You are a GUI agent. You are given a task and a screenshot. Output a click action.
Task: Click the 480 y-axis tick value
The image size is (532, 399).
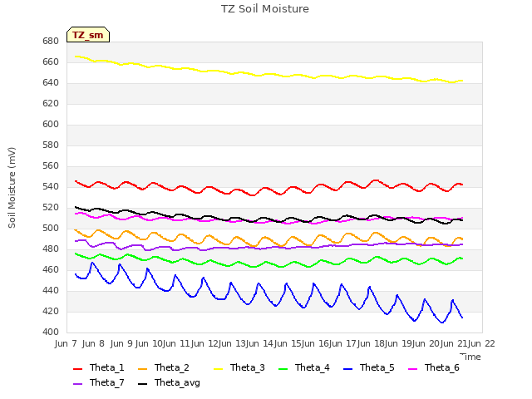(x=51, y=249)
